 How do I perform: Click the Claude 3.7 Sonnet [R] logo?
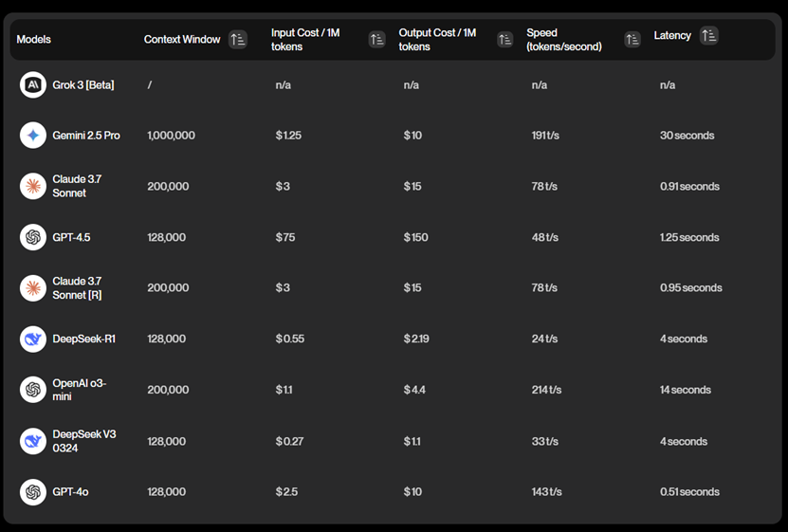[x=33, y=288]
